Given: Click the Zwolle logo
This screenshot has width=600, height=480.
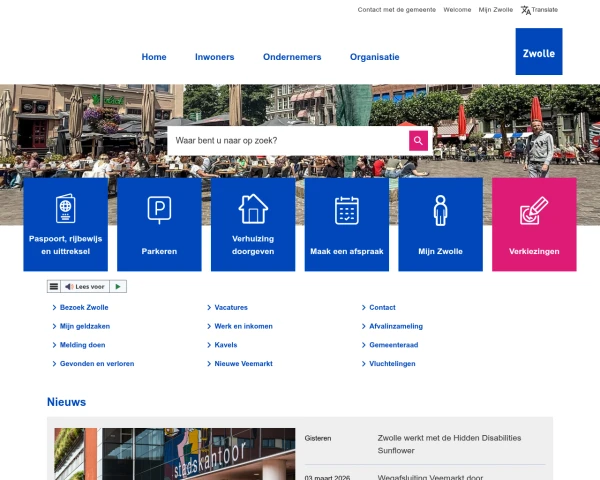Looking at the screenshot, I should click(x=538, y=52).
